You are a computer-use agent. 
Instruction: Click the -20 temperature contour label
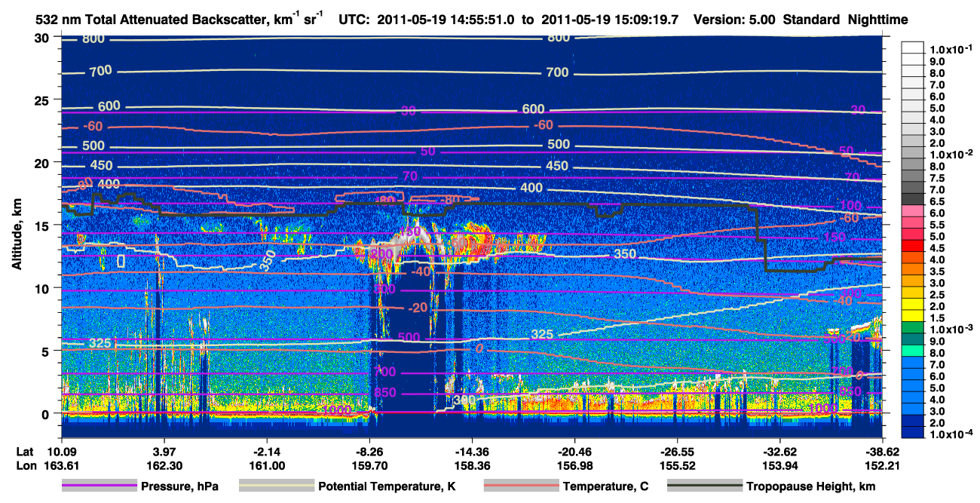coord(418,308)
